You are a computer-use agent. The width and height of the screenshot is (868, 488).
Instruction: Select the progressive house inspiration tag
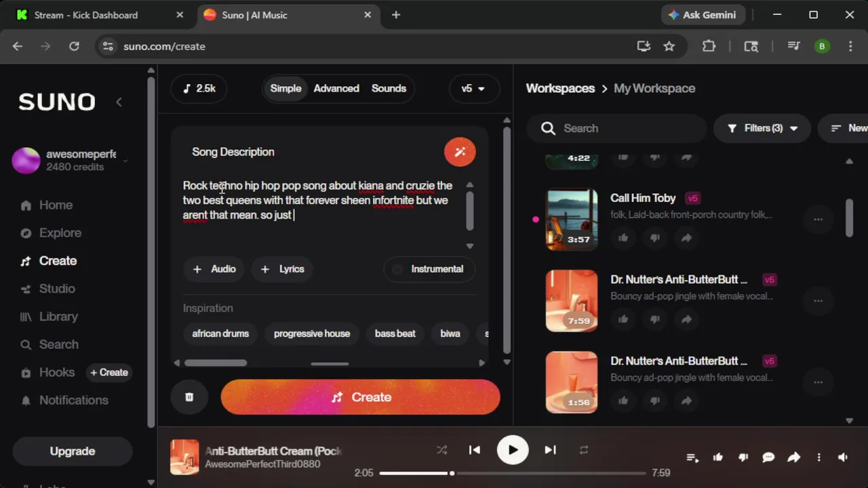point(312,333)
